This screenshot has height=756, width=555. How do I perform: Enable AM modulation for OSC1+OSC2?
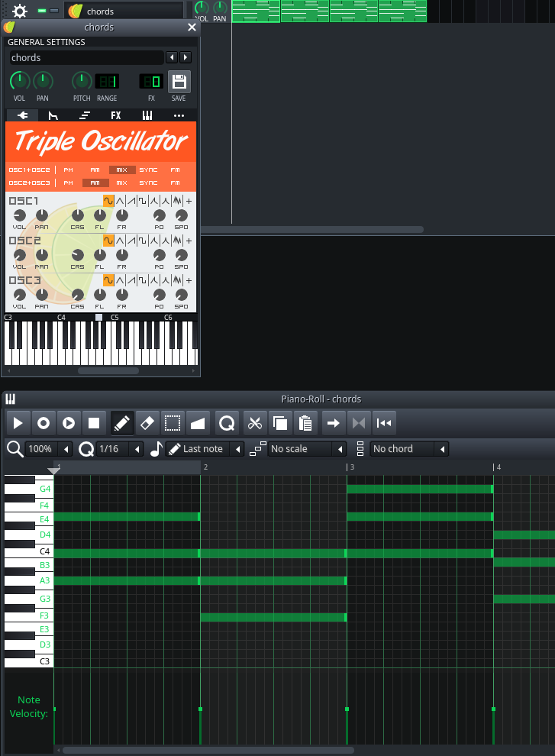tap(95, 170)
